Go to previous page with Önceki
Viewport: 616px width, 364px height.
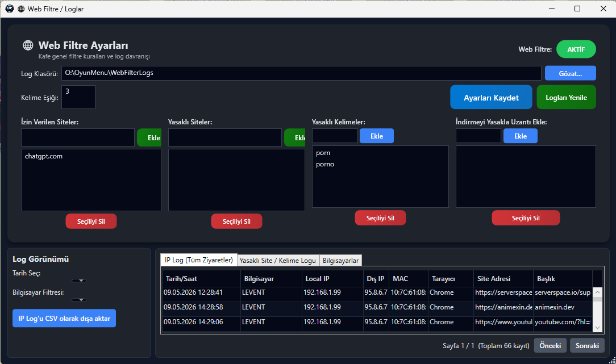pyautogui.click(x=550, y=346)
